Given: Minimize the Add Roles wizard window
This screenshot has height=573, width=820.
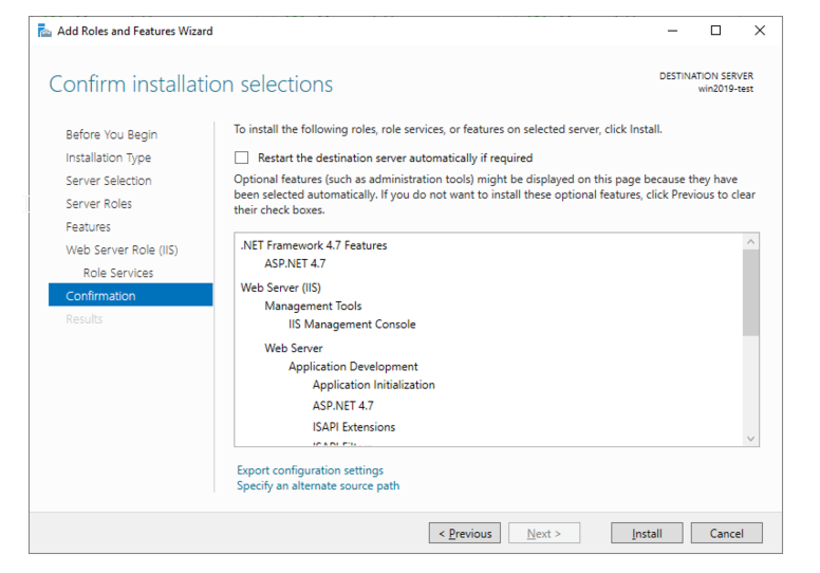Looking at the screenshot, I should pos(671,31).
